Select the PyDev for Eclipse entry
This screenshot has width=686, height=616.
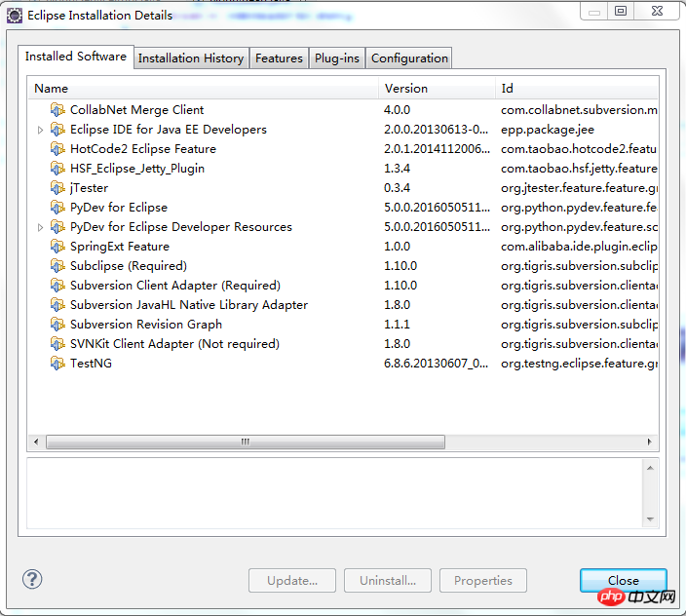point(343,208)
